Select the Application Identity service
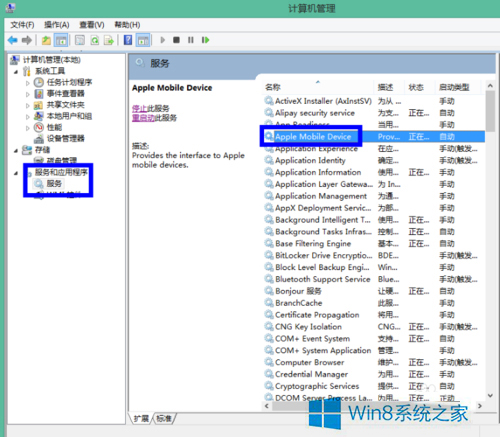Screen dimensions: 500x437 [310, 161]
